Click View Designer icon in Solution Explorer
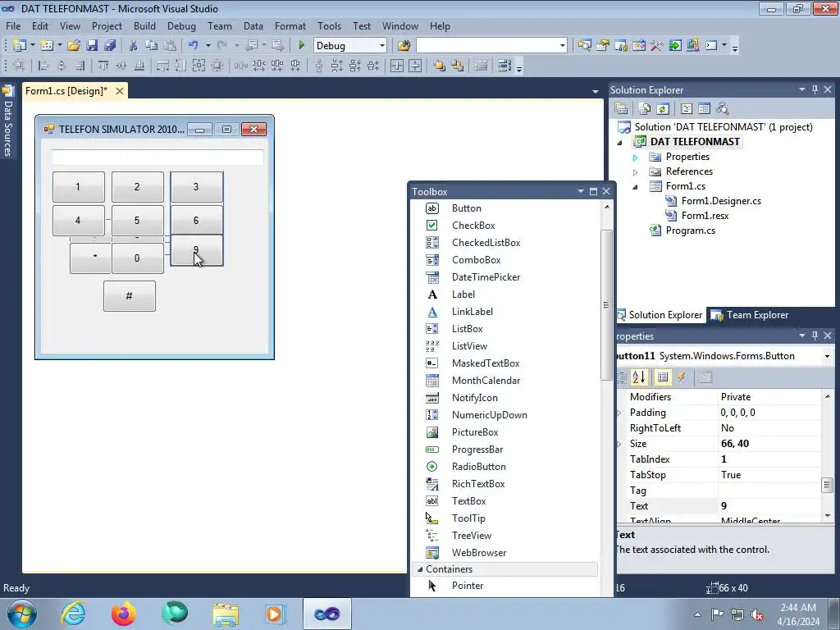Image resolution: width=840 pixels, height=630 pixels. coord(705,109)
